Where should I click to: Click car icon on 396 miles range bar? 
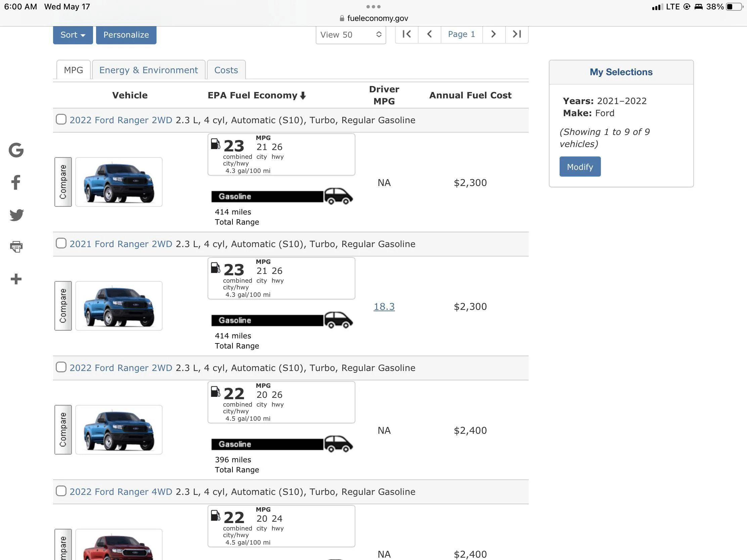point(338,444)
